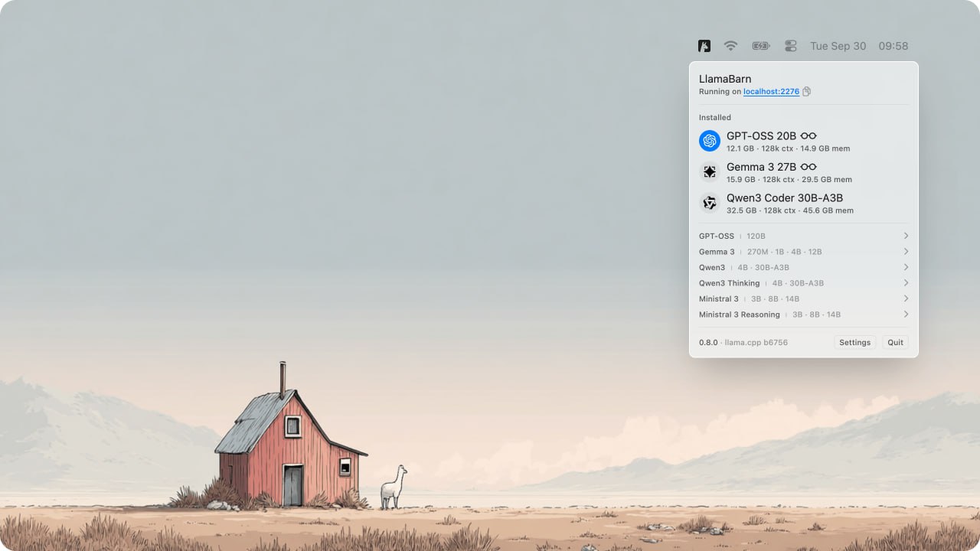Open LlamaBarn Settings
The height and width of the screenshot is (551, 980).
[854, 343]
